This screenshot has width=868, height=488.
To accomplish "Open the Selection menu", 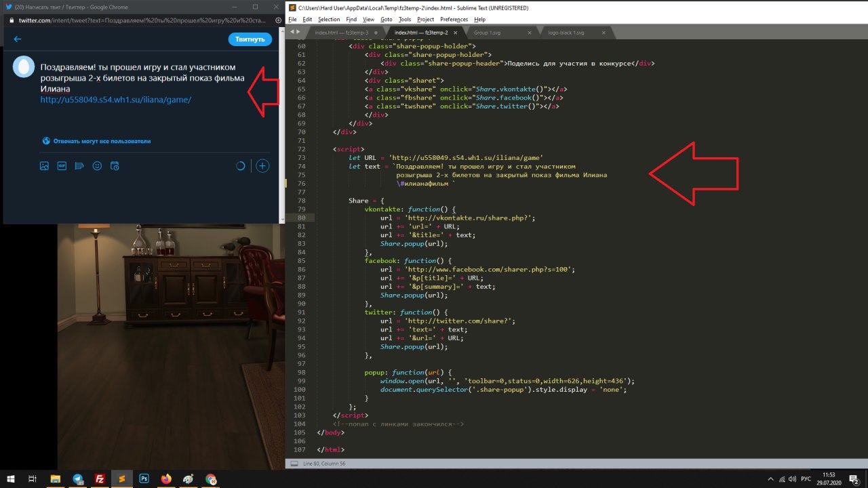I will [x=329, y=20].
